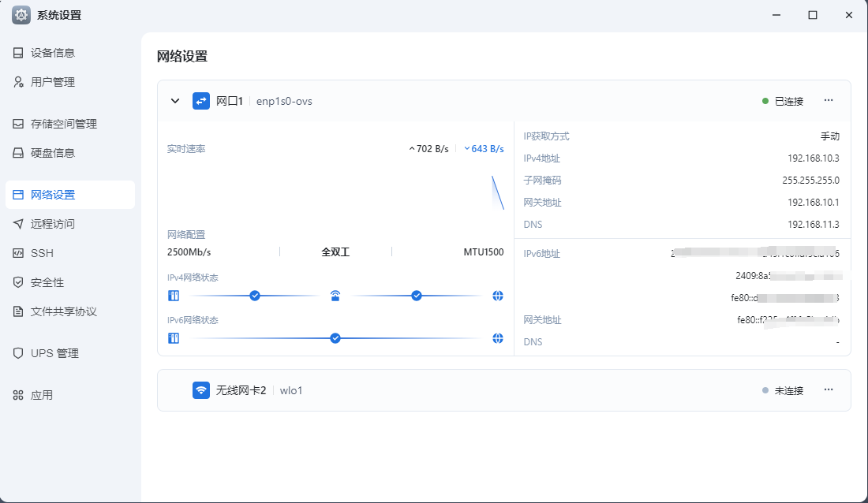This screenshot has height=503, width=868.
Task: Go to 用户管理 section
Action: pos(53,82)
